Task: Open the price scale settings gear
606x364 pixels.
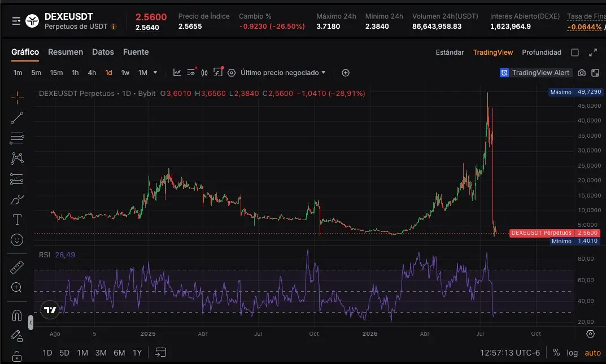Action: pyautogui.click(x=590, y=334)
